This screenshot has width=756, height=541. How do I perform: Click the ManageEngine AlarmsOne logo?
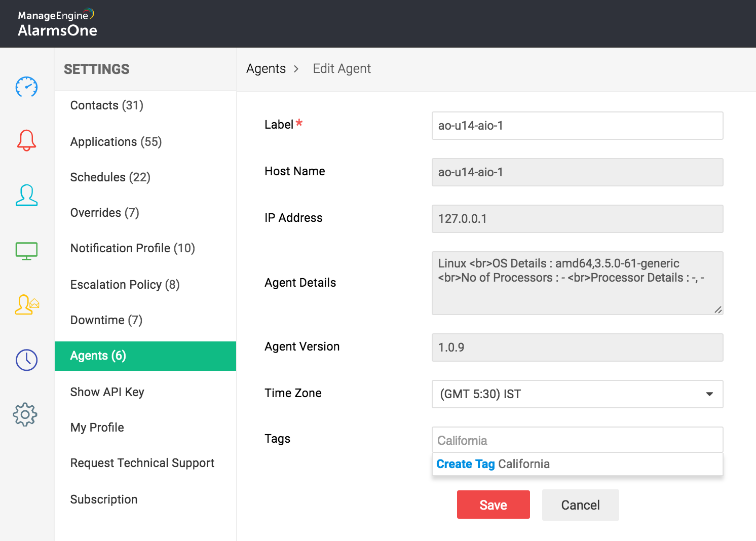(57, 23)
